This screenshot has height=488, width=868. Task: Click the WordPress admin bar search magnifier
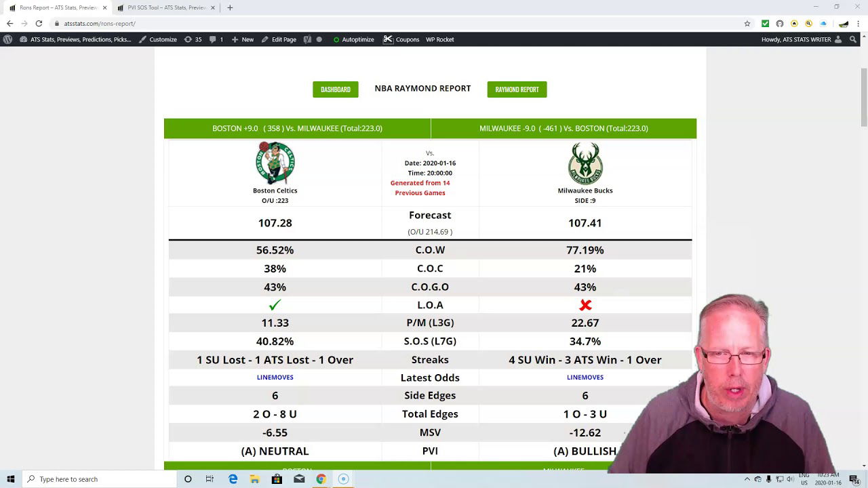(x=852, y=39)
